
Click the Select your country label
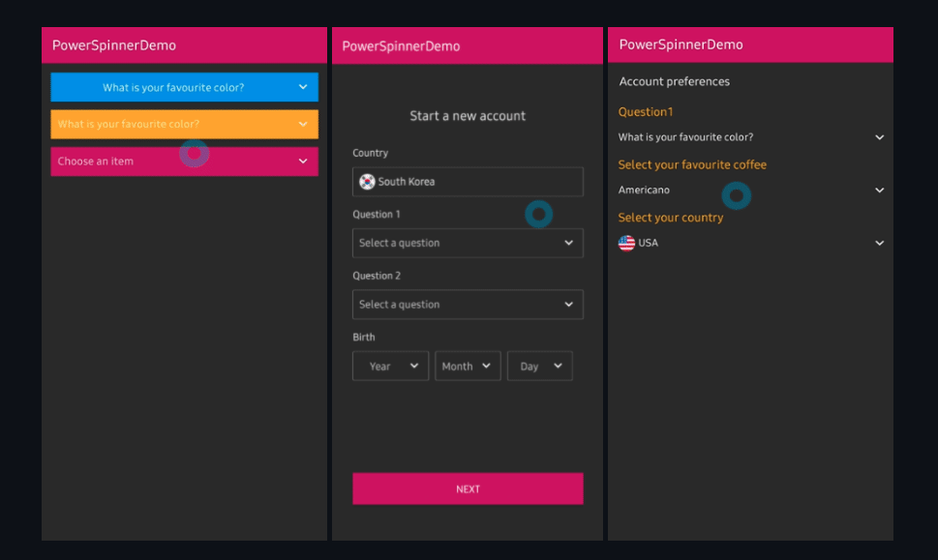671,218
